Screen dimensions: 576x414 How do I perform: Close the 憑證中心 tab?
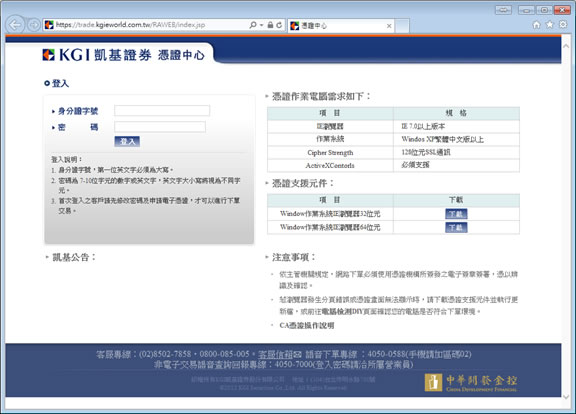click(389, 26)
